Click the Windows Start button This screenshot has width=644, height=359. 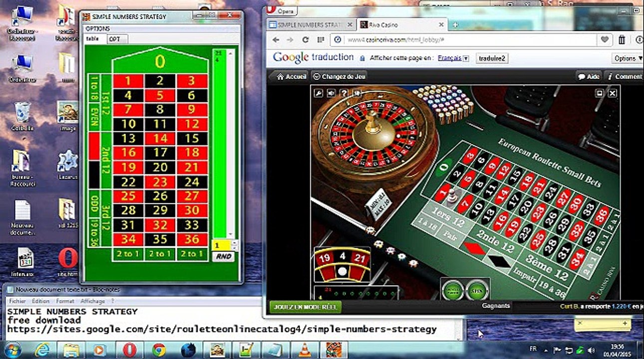pos(12,350)
